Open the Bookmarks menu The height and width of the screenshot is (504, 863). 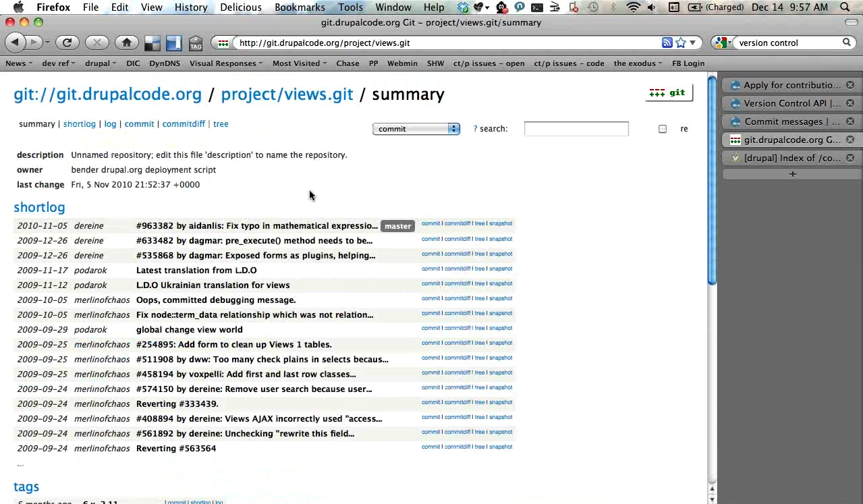tap(300, 7)
